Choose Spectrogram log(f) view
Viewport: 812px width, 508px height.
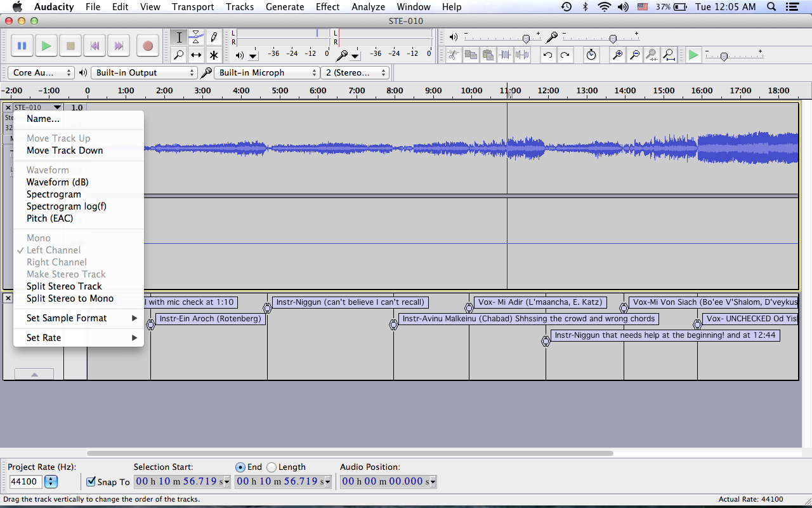[x=79, y=206]
